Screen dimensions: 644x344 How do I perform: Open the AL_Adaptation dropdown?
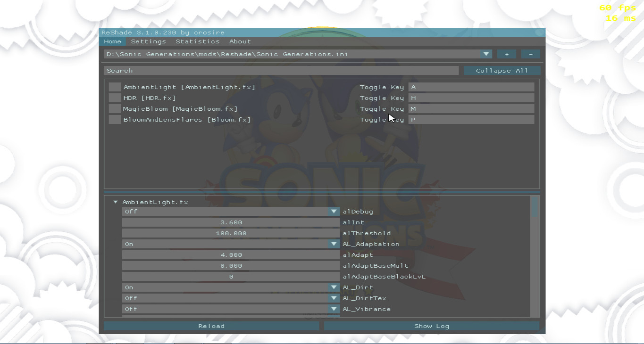334,244
